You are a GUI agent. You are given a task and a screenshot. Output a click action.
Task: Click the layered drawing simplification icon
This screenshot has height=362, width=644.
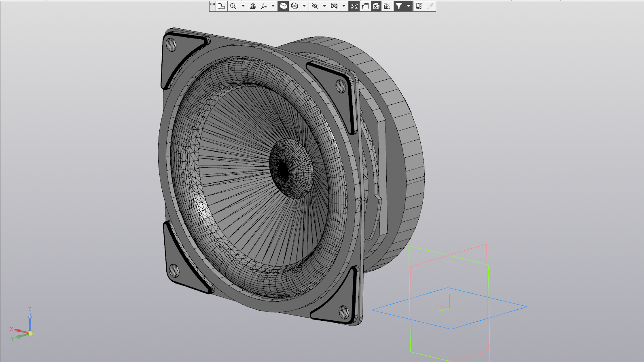387,6
